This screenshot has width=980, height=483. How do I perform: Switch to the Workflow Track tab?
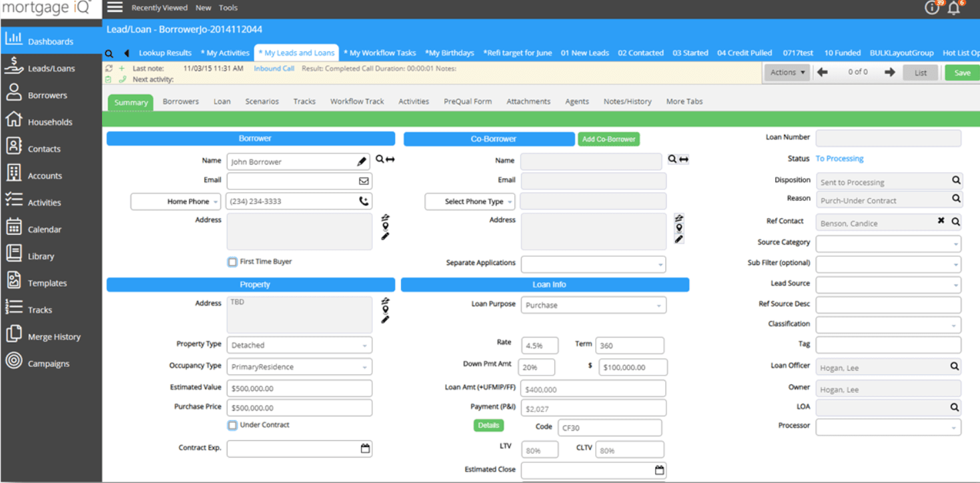[357, 101]
